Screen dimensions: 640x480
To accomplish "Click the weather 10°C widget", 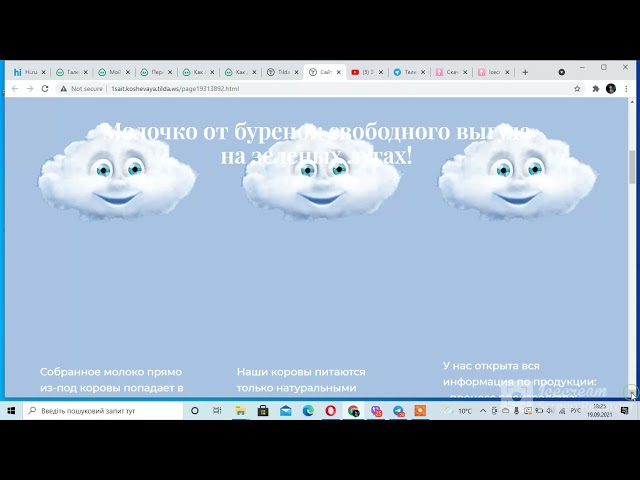I will [x=458, y=411].
